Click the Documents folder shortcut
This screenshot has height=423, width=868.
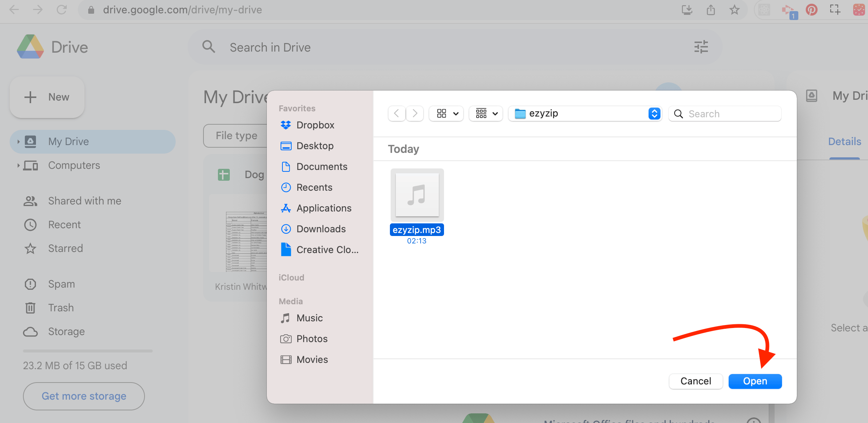tap(322, 166)
